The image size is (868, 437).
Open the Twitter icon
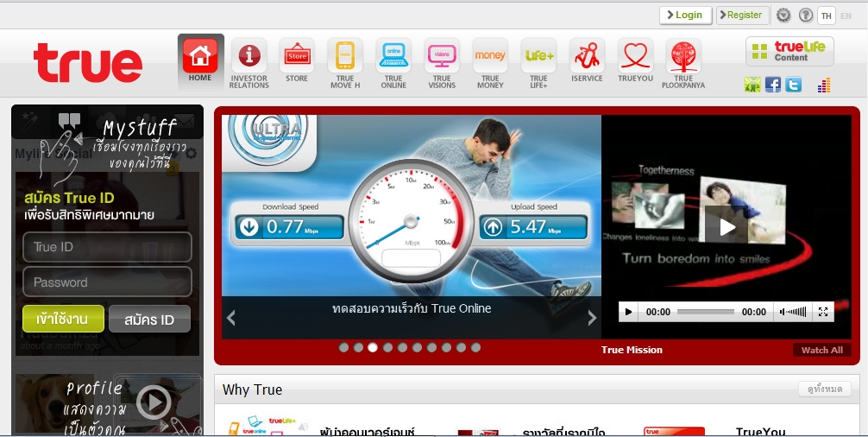[793, 85]
